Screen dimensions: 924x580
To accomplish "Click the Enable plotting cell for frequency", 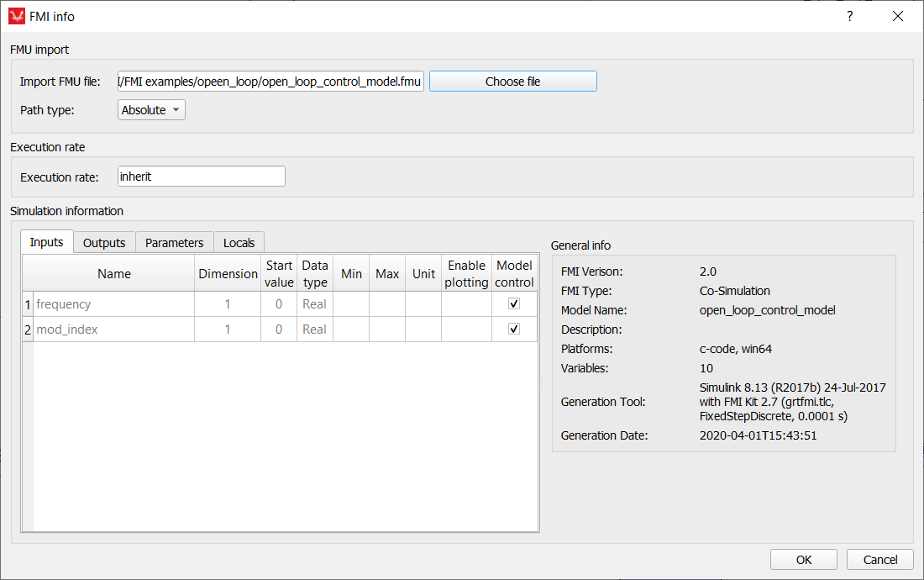I will (x=467, y=304).
